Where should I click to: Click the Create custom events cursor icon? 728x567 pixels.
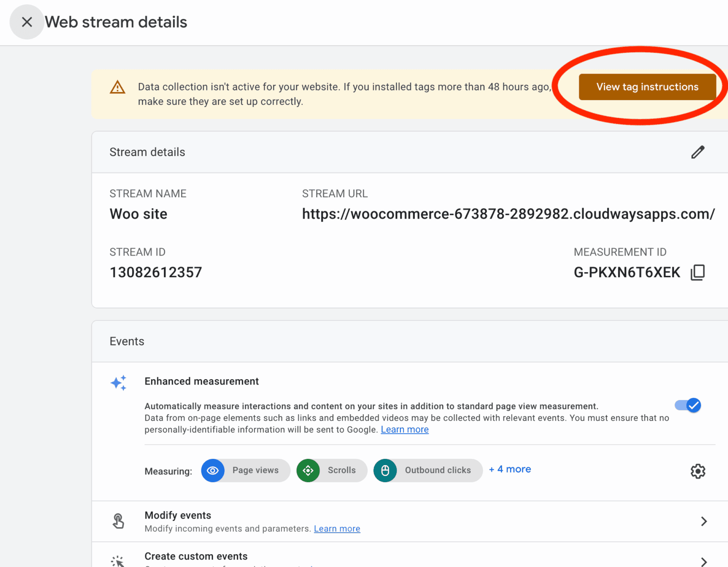coord(118,561)
